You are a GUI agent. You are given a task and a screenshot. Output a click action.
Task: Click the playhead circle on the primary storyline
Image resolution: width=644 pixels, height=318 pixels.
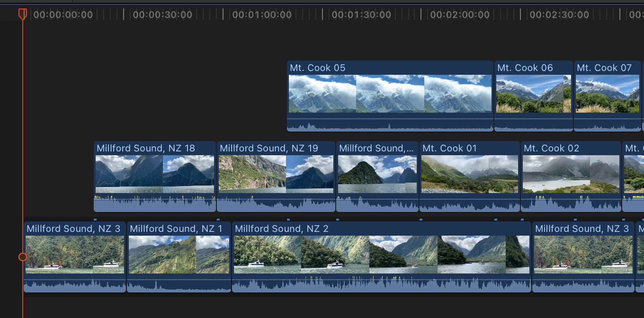click(x=23, y=257)
